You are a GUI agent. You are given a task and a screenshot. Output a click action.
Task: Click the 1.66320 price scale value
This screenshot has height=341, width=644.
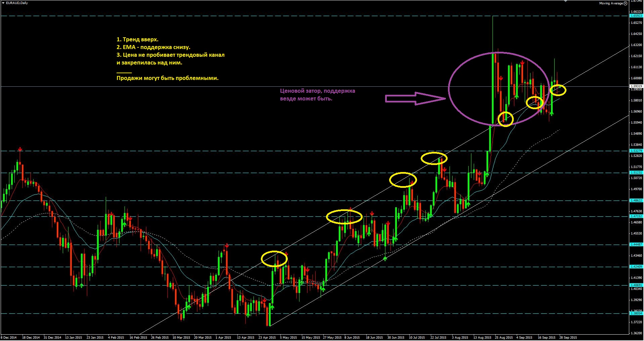(636, 12)
